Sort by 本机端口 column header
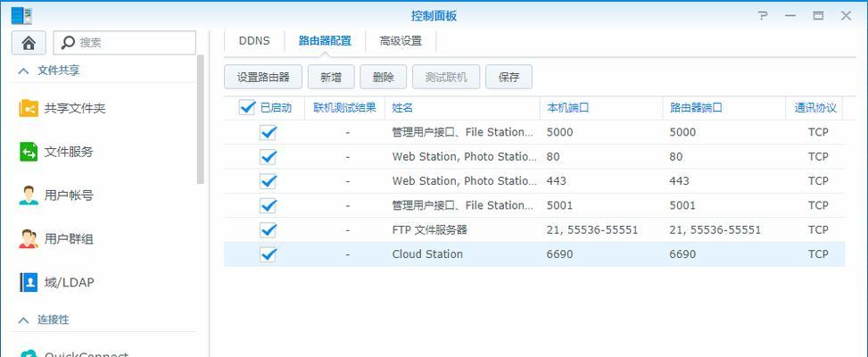The image size is (868, 357). (601, 108)
